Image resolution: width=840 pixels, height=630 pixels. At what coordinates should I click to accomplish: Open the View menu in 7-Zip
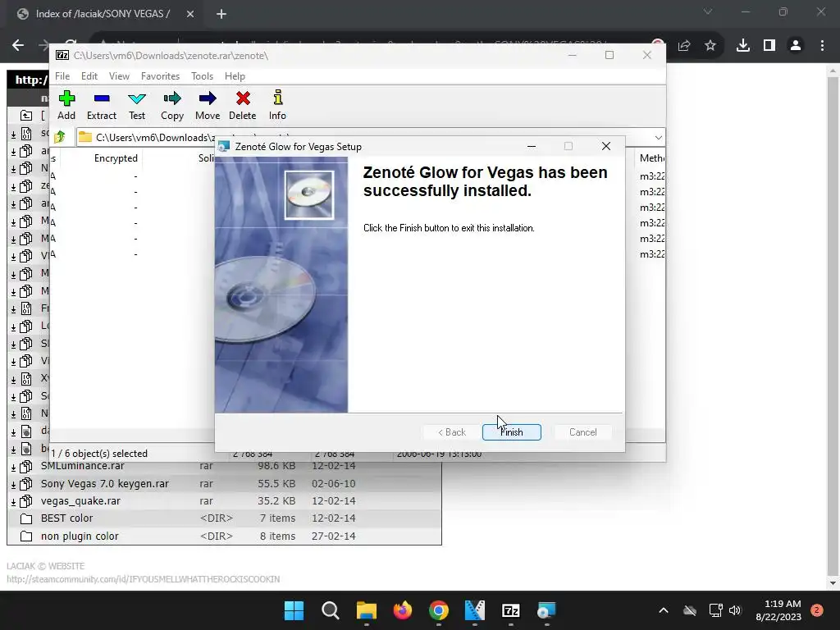pyautogui.click(x=119, y=76)
